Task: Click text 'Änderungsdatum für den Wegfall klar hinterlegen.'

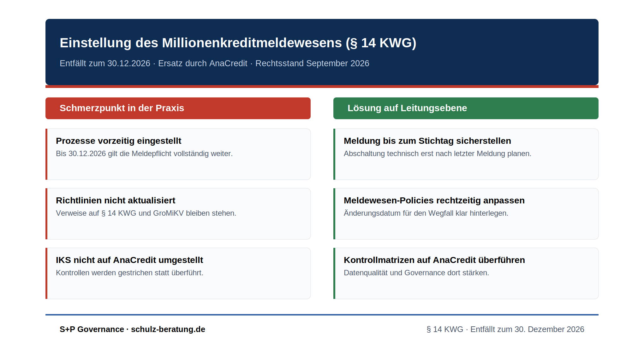Action: 426,213
